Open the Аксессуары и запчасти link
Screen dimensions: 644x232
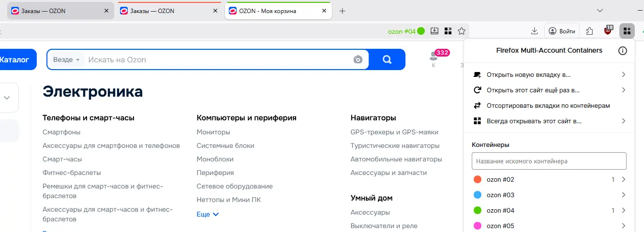tap(389, 173)
